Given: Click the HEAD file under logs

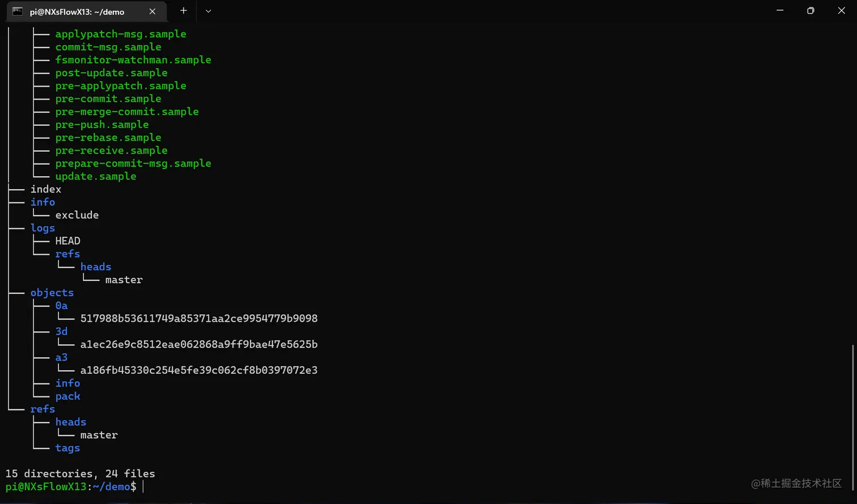Looking at the screenshot, I should (68, 241).
